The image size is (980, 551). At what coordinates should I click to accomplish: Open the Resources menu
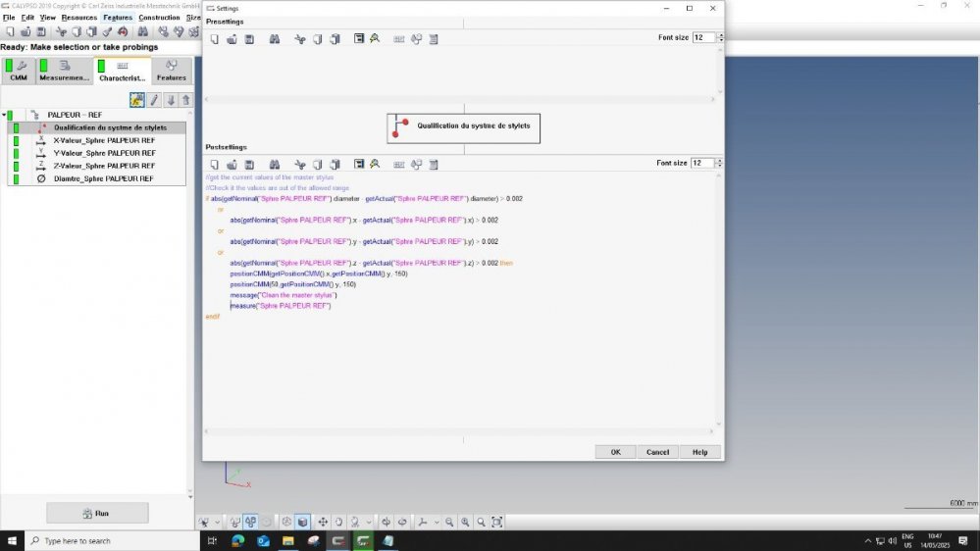pos(78,18)
